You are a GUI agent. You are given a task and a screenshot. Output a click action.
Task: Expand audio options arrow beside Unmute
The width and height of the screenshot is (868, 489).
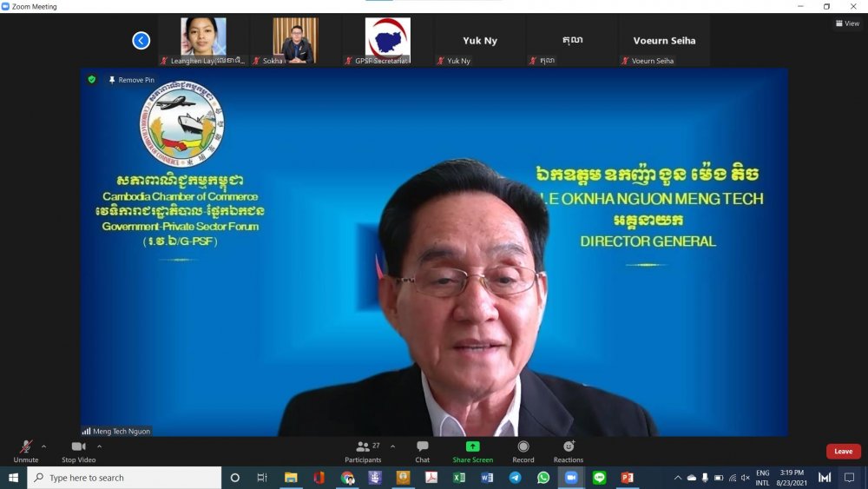tap(44, 446)
